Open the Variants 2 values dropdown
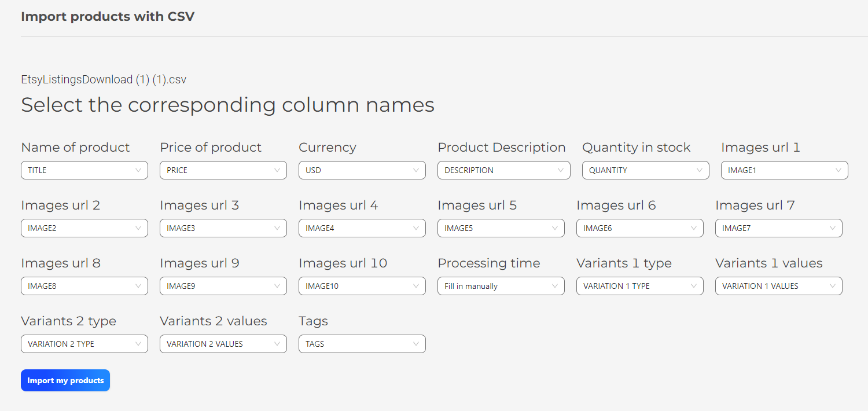Screen dimensions: 868x411 pos(223,344)
